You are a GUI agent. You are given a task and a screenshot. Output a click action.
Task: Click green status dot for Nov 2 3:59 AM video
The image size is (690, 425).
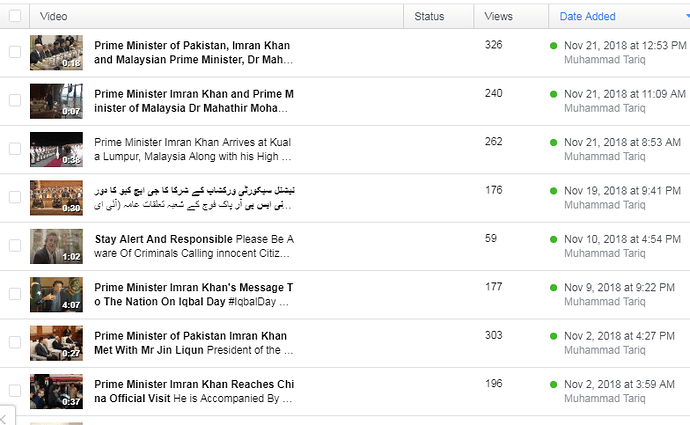554,385
